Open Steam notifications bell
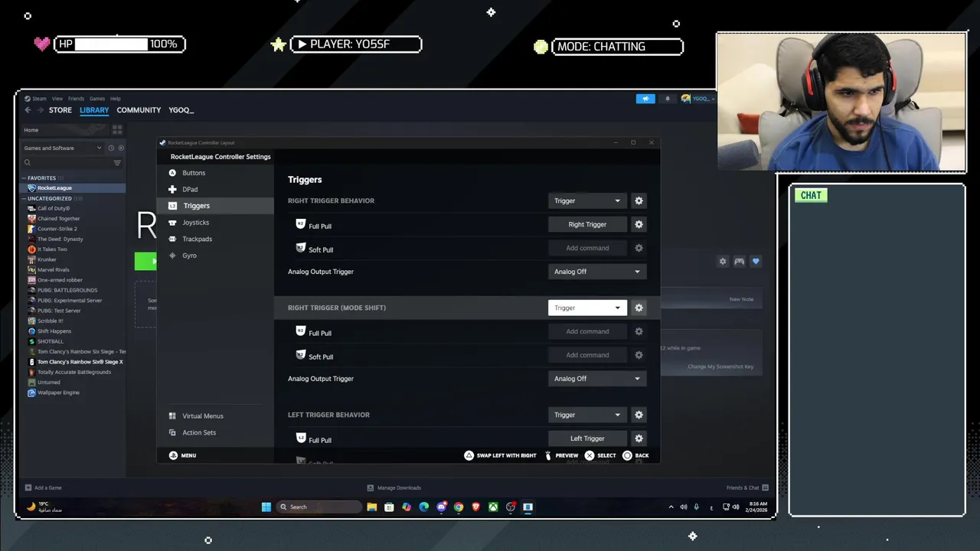Screen dimensions: 980x551 (668, 99)
